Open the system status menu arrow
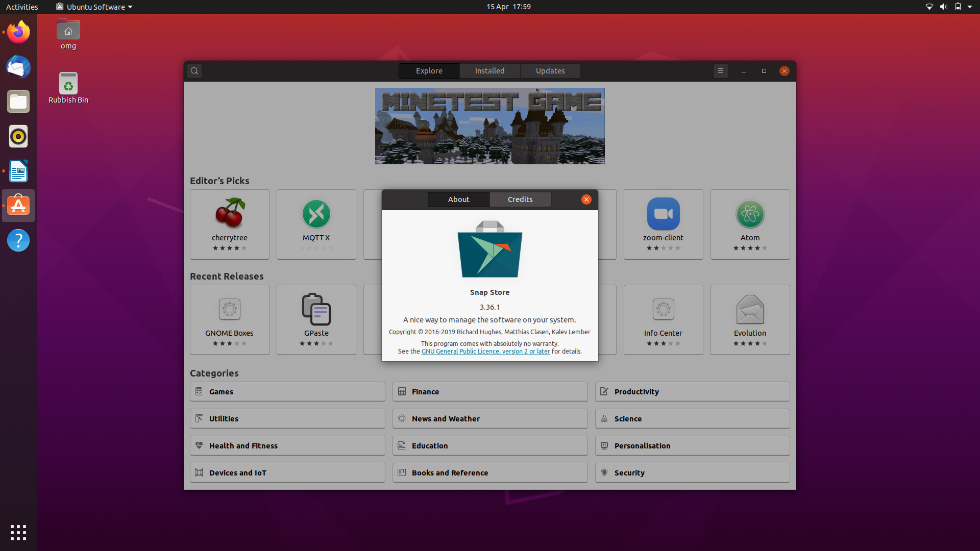 click(x=970, y=7)
